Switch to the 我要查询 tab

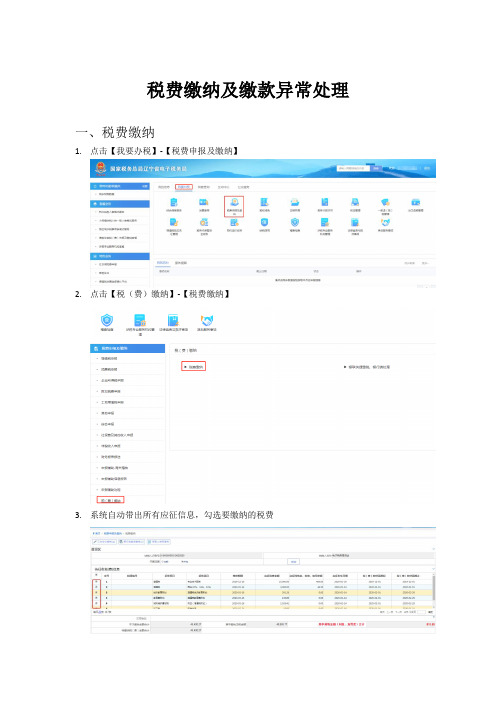click(x=204, y=187)
